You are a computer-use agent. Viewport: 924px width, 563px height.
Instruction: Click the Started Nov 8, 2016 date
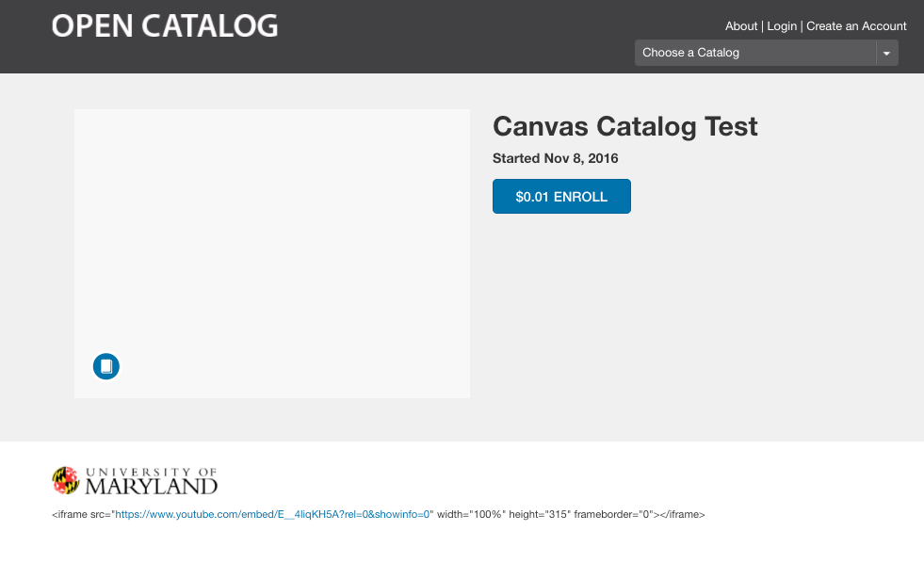click(x=556, y=158)
